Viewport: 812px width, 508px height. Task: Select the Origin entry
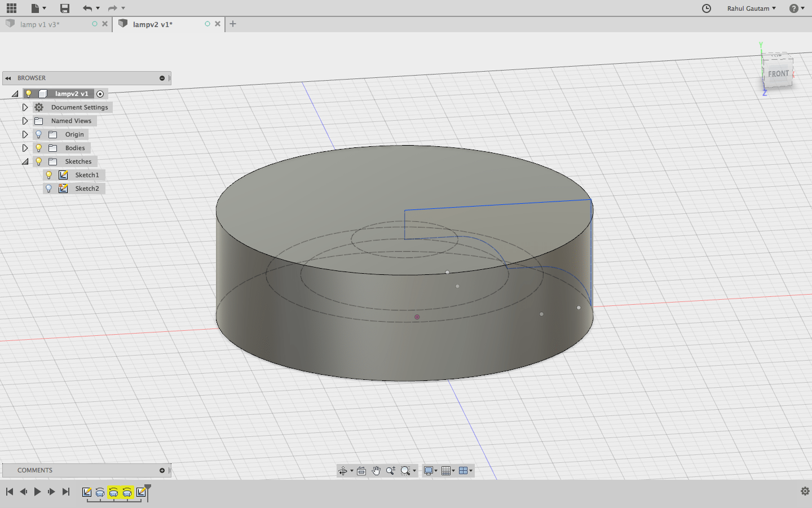click(x=74, y=134)
